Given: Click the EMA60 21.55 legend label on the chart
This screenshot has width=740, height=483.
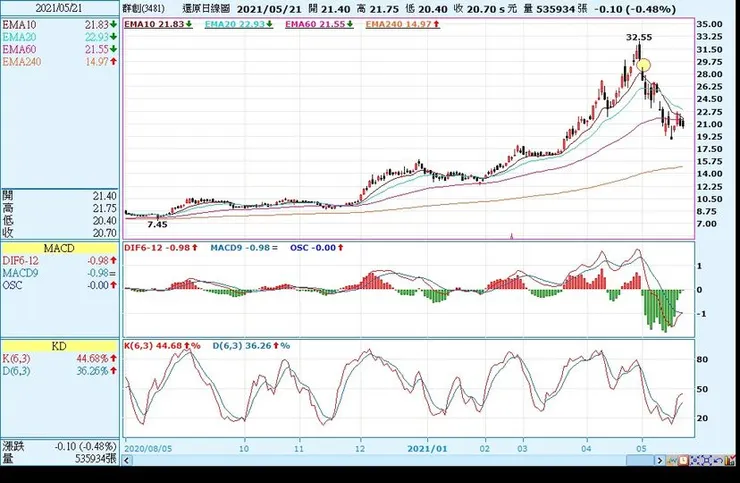Looking at the screenshot, I should pos(319,24).
